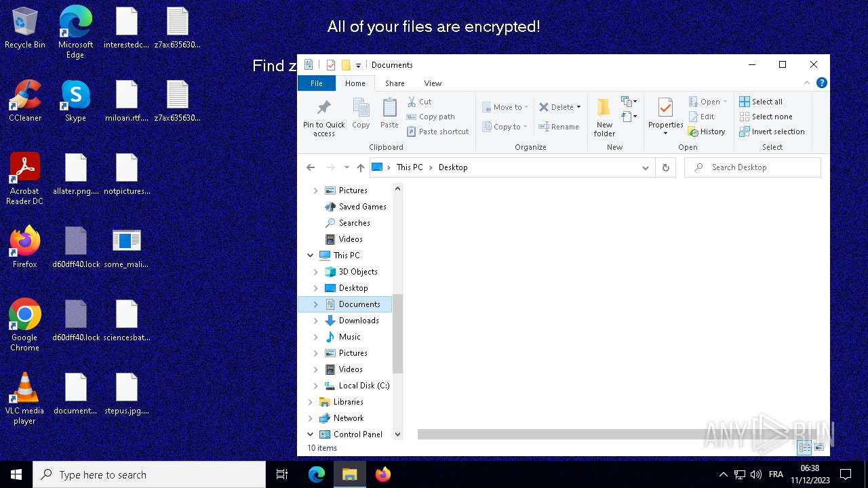This screenshot has height=488, width=868.
Task: Open File History from ribbon
Action: click(x=707, y=131)
